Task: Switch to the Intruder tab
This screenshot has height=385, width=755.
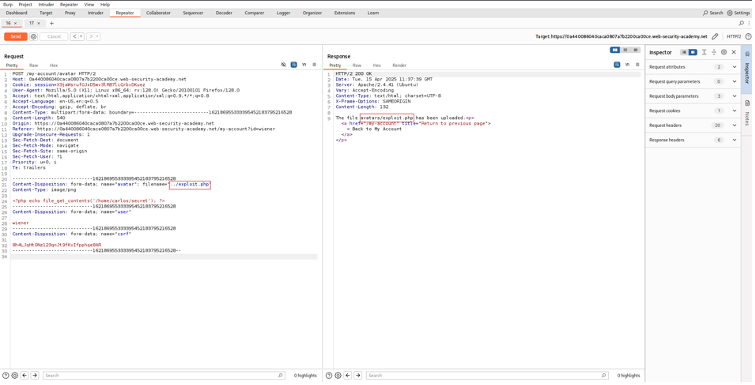Action: point(95,13)
